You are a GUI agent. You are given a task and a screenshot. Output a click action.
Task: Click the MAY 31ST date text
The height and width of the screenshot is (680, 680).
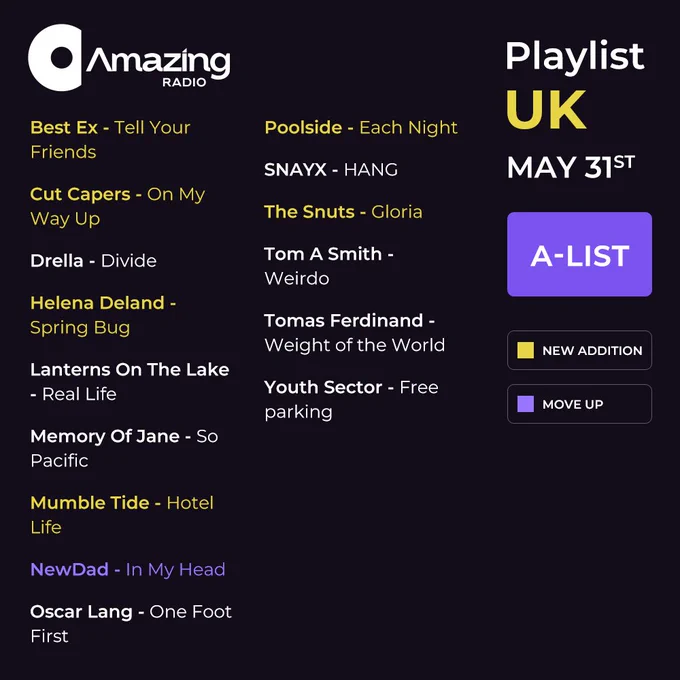click(x=571, y=167)
